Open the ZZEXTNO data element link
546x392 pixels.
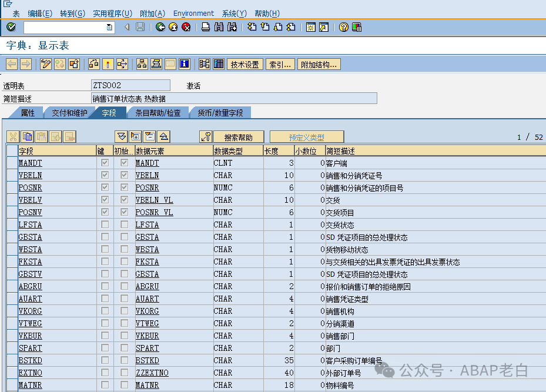152,373
